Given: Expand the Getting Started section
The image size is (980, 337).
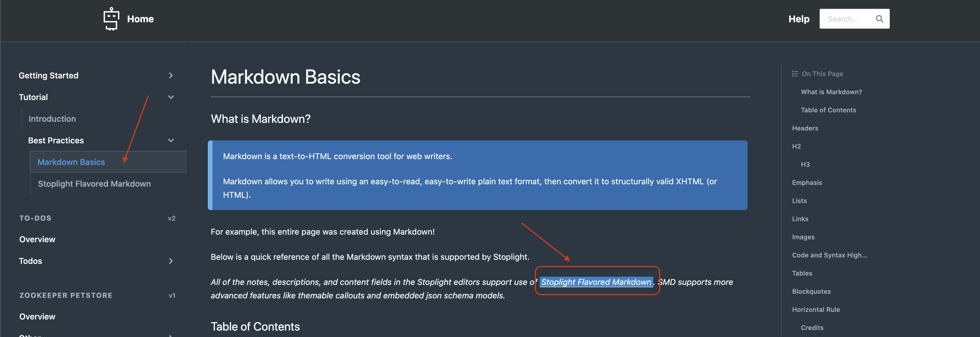Looking at the screenshot, I should coord(171,75).
